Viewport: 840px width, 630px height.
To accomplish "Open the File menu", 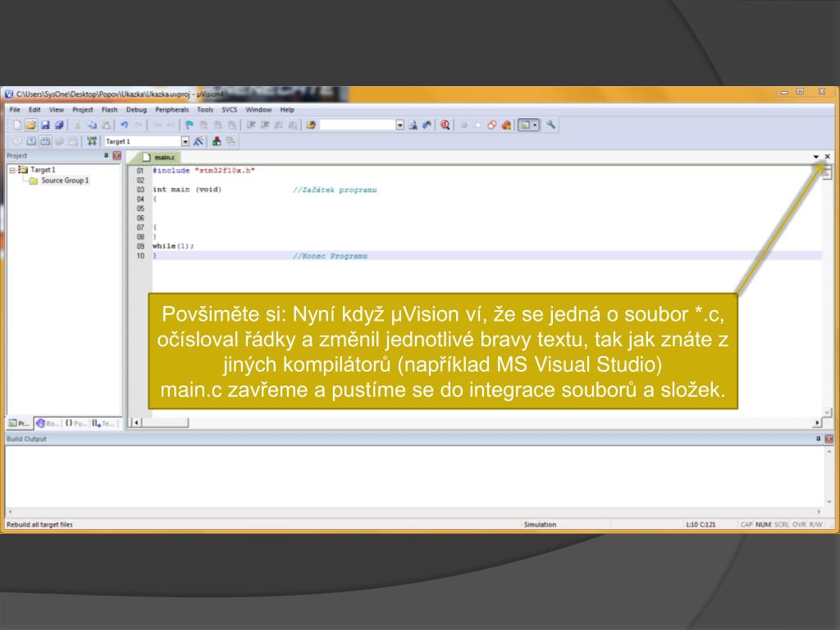I will coord(15,109).
